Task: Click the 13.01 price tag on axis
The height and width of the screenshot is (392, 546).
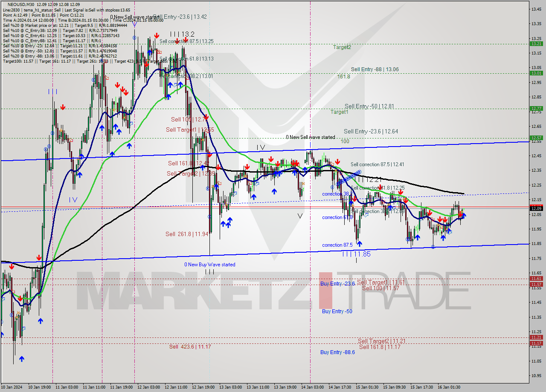Action: (536, 73)
